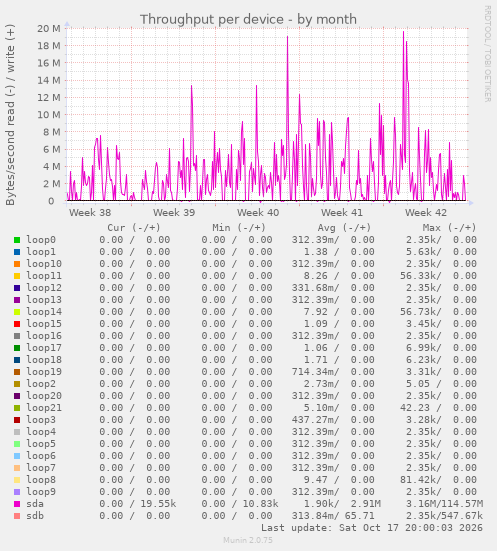Click sdb max value '2.35k/547.67k'
Viewport: 497px width, 551px height.
(x=444, y=516)
